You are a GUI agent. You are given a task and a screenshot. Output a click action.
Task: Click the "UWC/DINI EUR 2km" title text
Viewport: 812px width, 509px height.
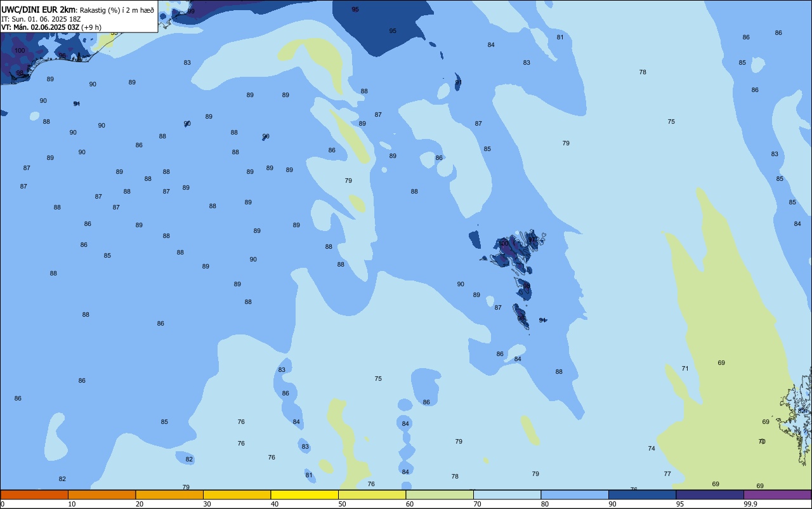[38, 10]
